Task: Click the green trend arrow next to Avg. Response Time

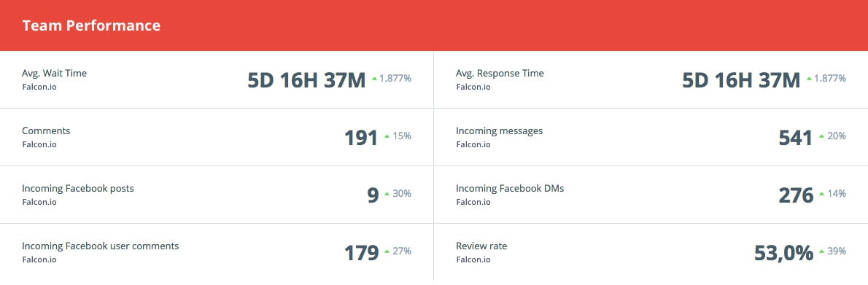Action: [x=810, y=79]
